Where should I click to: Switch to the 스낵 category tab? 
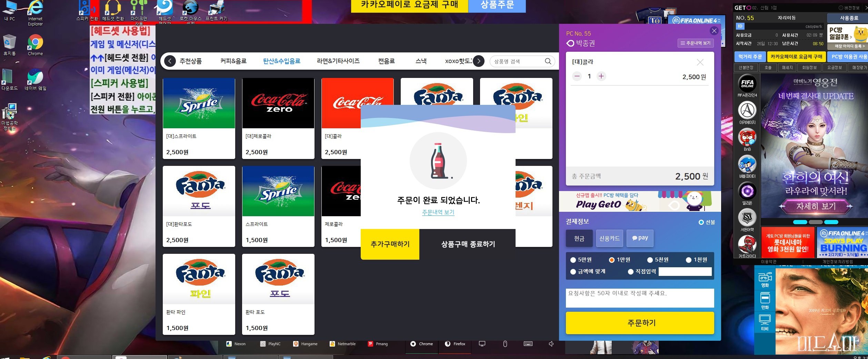point(421,61)
